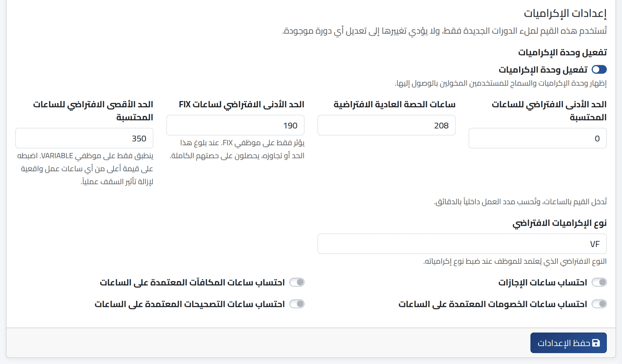This screenshot has width=622, height=364.
Task: Toggle احتساب ساعات المكافآت المعتمدة على الساعات
Action: pyautogui.click(x=297, y=282)
